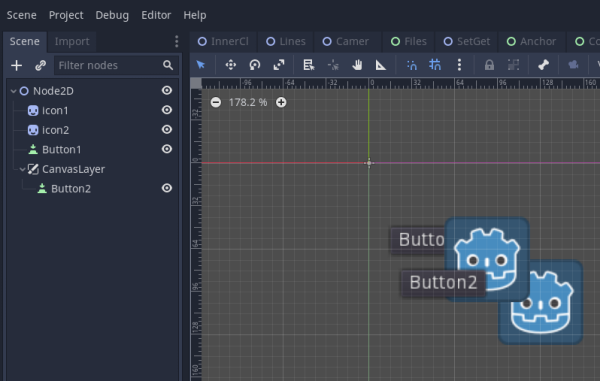This screenshot has height=381, width=600.
Task: Collapse the Node2D root node
Action: pos(13,91)
